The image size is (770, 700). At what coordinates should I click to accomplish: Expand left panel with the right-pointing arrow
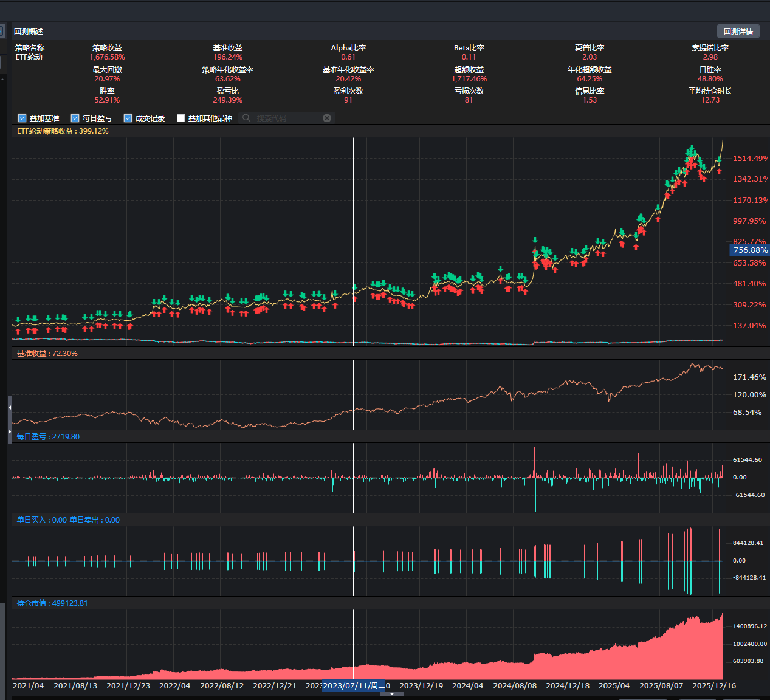point(10,431)
